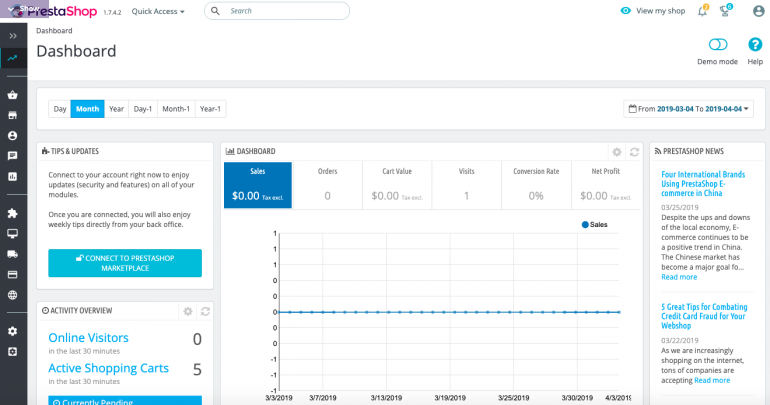The width and height of the screenshot is (770, 405).
Task: Open Orders basket icon in sidebar
Action: [12, 96]
